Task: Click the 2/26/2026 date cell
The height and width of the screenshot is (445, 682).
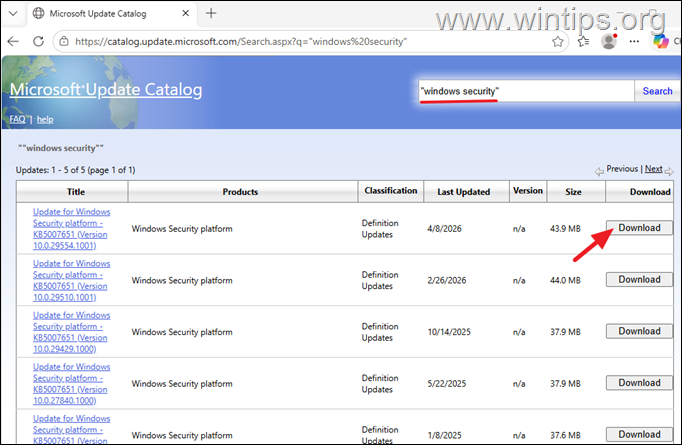Action: 446,281
